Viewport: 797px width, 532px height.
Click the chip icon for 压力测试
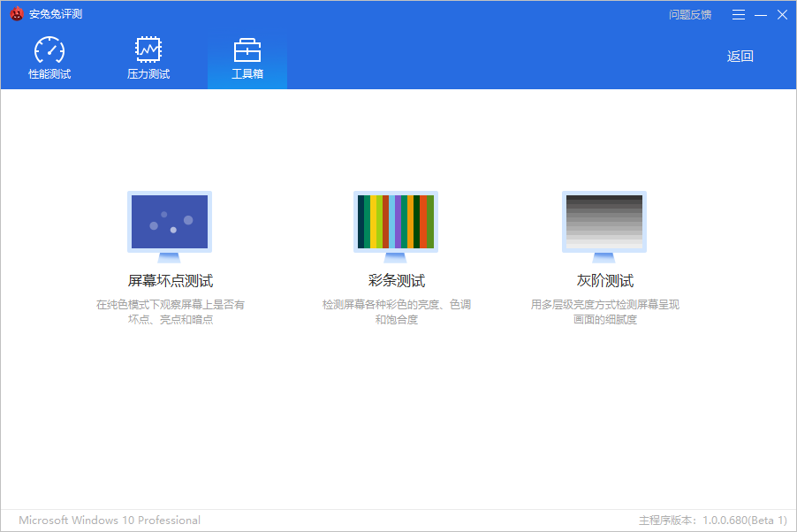coord(148,50)
